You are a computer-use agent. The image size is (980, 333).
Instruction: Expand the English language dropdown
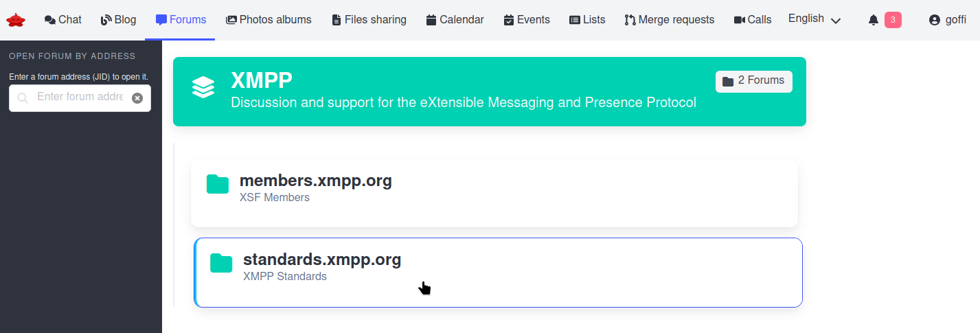tap(814, 19)
